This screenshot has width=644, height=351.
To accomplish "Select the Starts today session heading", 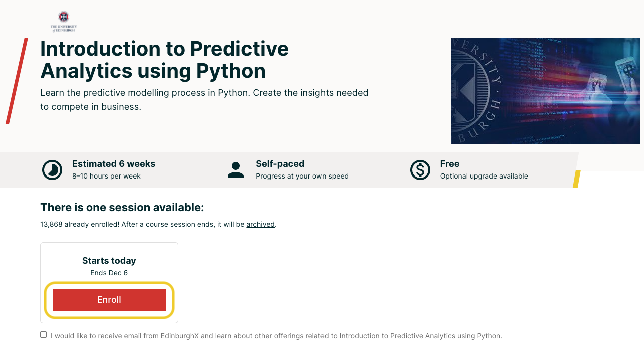I will pyautogui.click(x=109, y=261).
